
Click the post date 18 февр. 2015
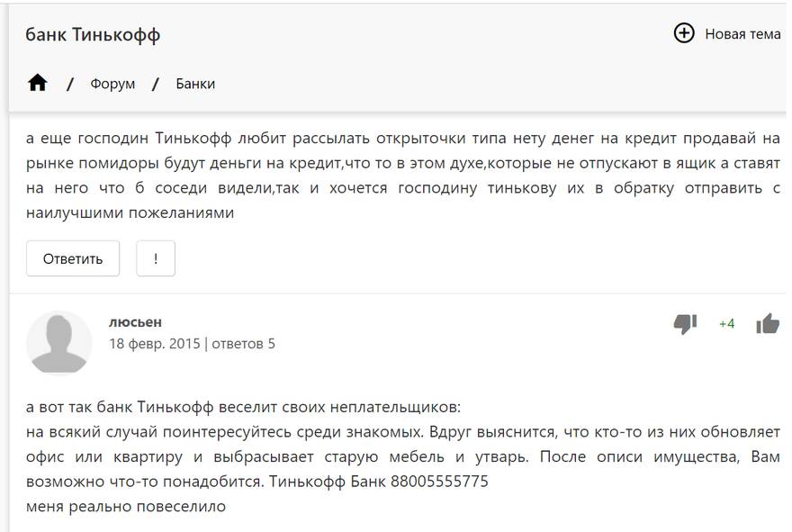154,343
